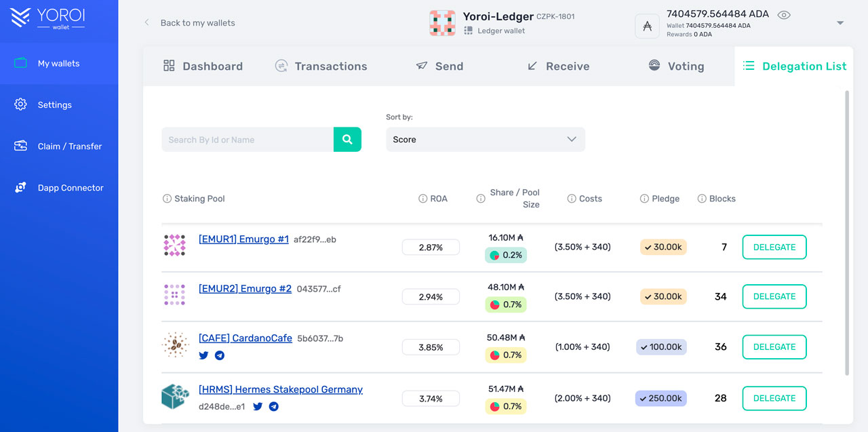Switch to the Dashboard tab
This screenshot has width=868, height=432.
click(203, 66)
